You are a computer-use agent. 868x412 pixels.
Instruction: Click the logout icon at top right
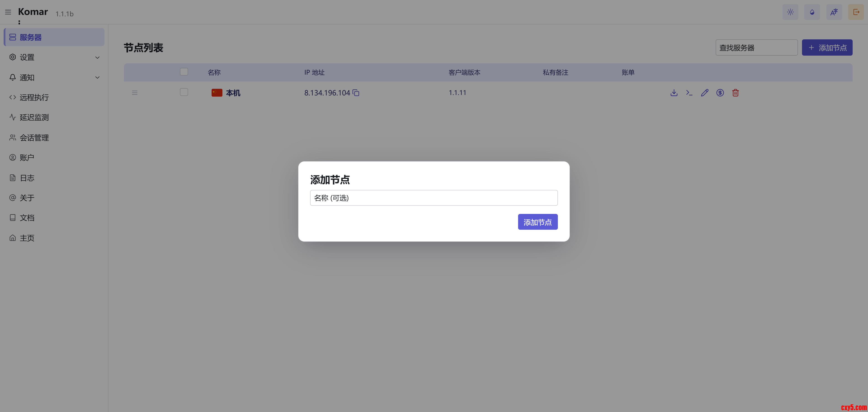pyautogui.click(x=856, y=12)
